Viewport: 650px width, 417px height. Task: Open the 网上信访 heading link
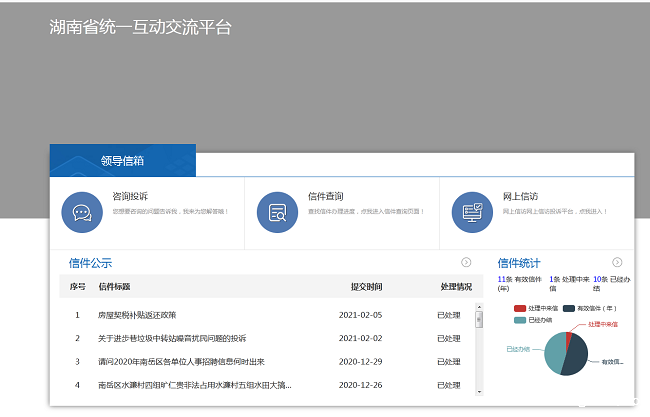[520, 196]
